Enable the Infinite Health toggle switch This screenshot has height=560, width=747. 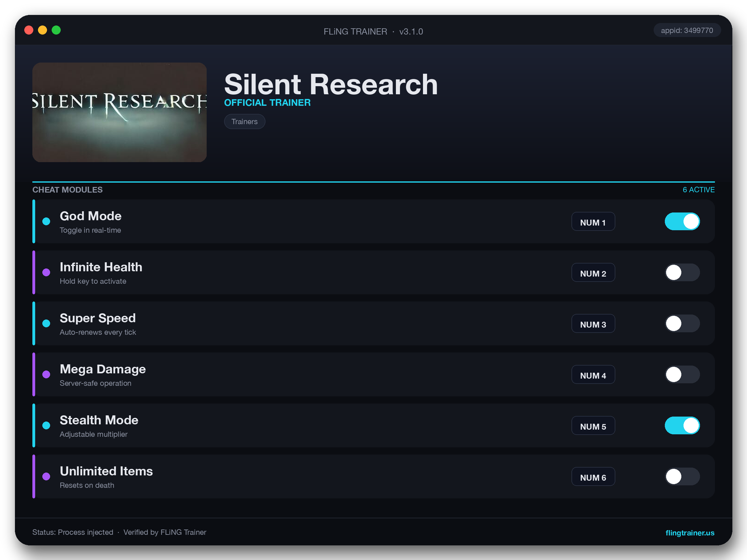pyautogui.click(x=682, y=273)
